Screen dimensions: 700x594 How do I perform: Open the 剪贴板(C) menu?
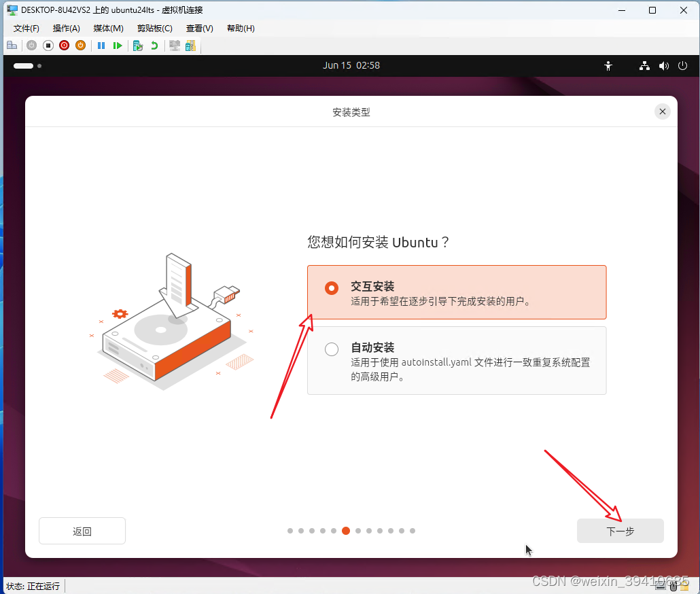pos(154,29)
